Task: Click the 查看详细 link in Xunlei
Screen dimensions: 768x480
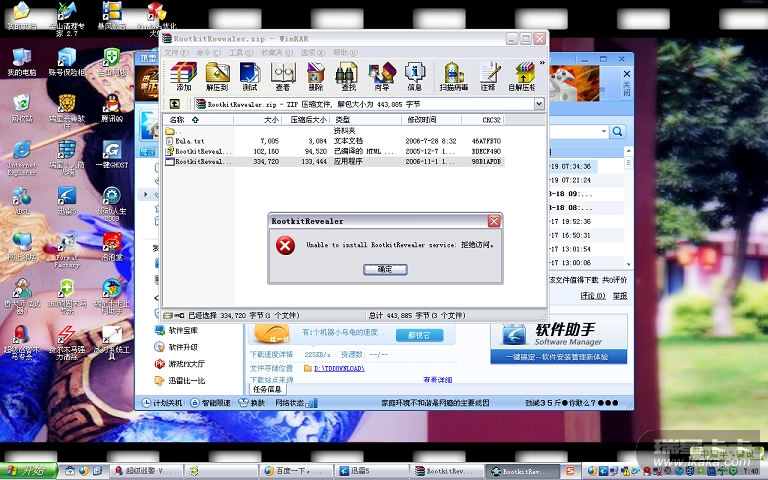Action: (437, 380)
